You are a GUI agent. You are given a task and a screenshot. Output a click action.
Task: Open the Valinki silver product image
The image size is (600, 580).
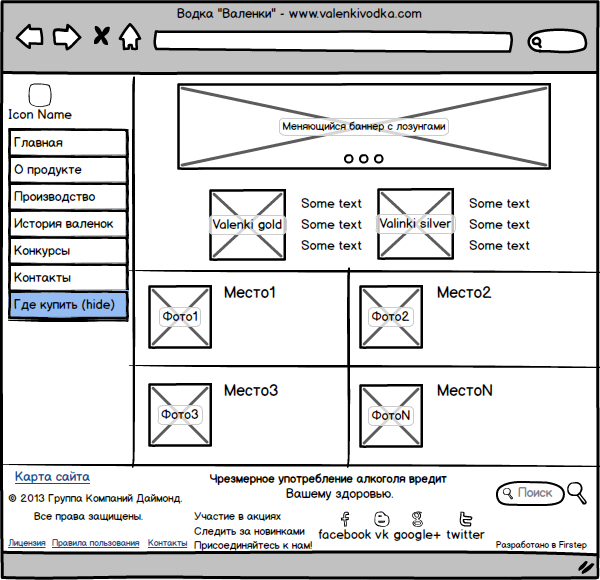[x=416, y=224]
